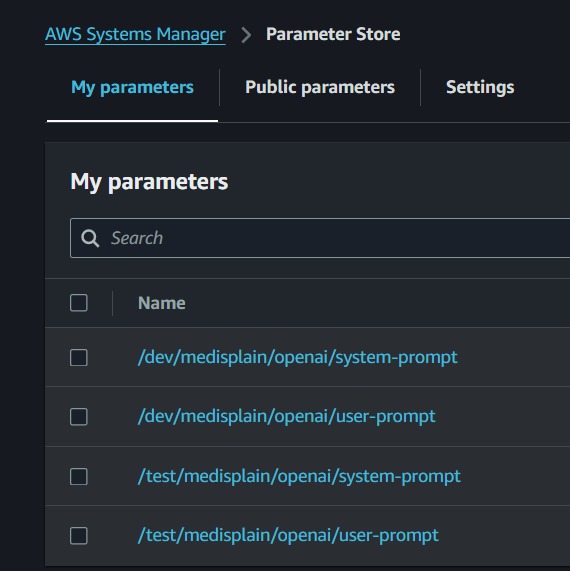Screen dimensions: 570x571
Task: Open /dev/medisplain/openai/user-prompt parameter
Action: pyautogui.click(x=287, y=416)
